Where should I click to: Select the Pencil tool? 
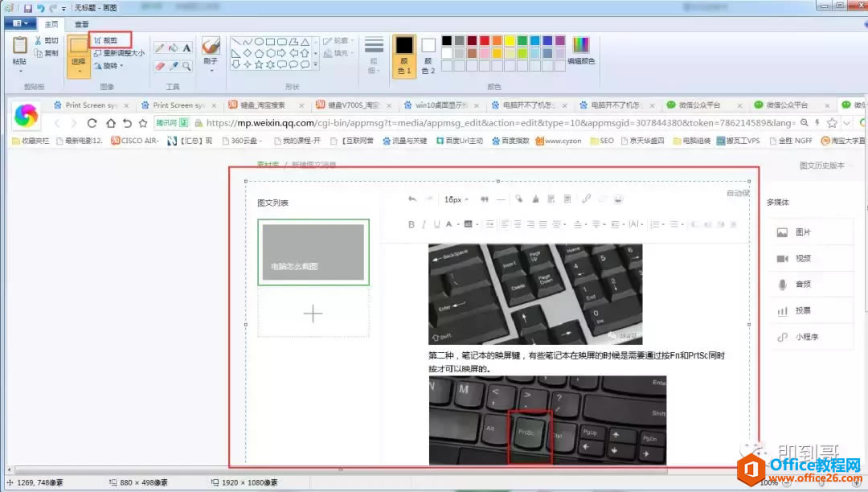(x=159, y=48)
